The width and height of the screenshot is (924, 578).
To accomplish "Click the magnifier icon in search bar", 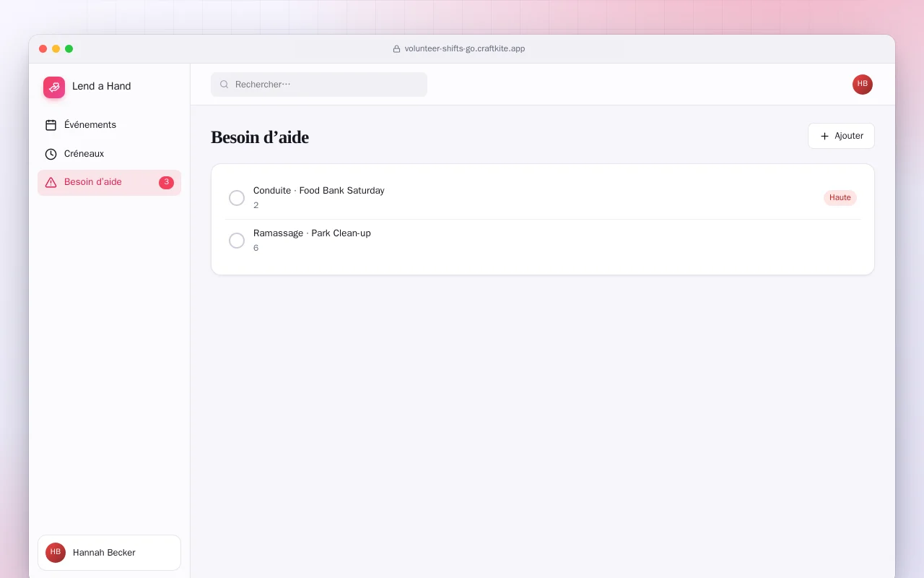I will tap(225, 85).
